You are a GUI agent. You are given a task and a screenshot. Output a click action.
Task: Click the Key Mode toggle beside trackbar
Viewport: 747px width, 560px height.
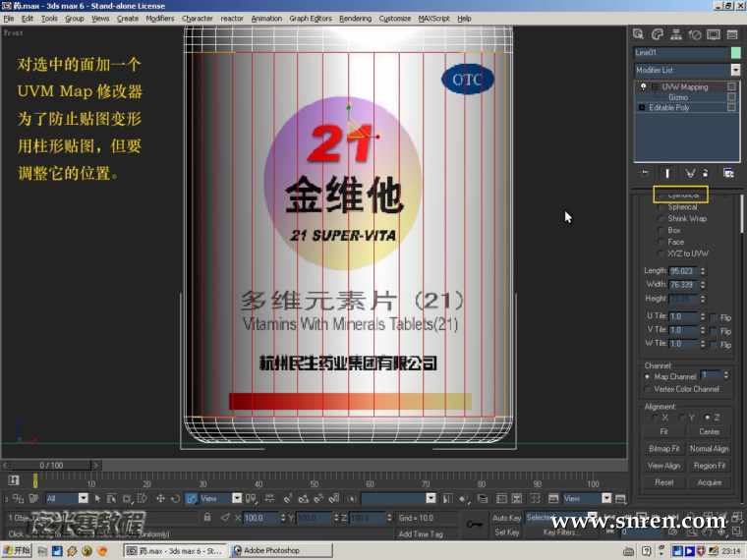(x=14, y=480)
